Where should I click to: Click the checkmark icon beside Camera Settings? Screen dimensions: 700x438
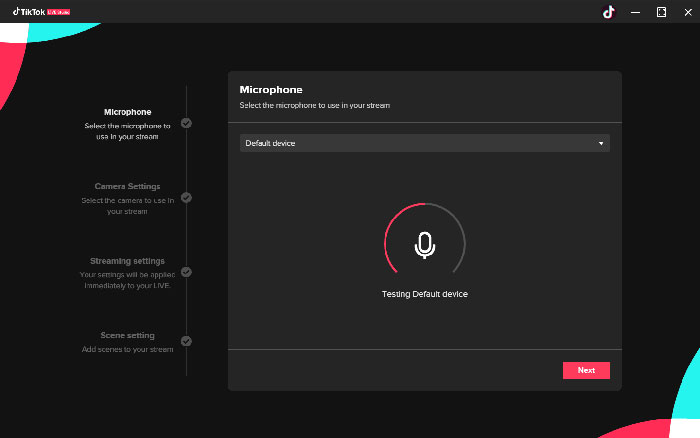pyautogui.click(x=187, y=198)
